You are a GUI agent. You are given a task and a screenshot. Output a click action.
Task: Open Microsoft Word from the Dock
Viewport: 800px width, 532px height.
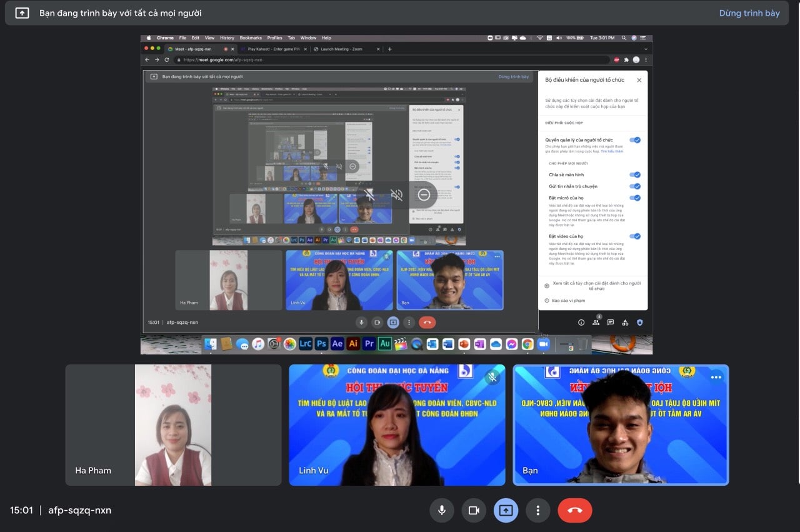448,344
